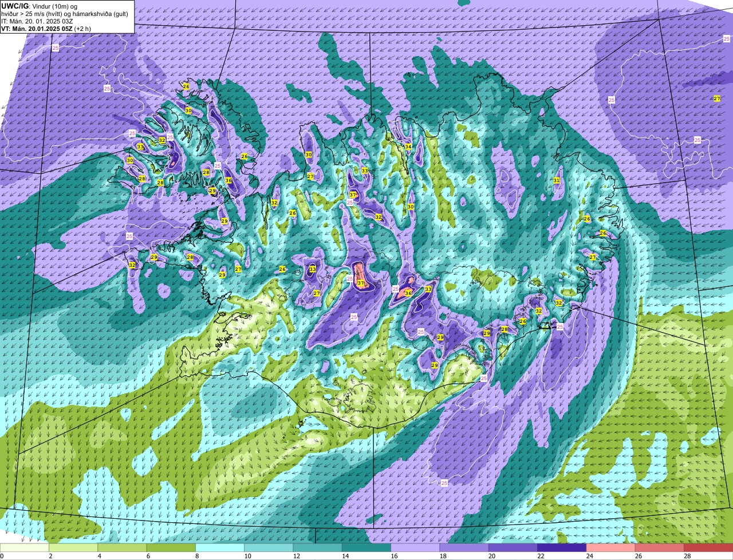
Task: Click the yellow "27" label over the northeast ocean
Action: [717, 99]
